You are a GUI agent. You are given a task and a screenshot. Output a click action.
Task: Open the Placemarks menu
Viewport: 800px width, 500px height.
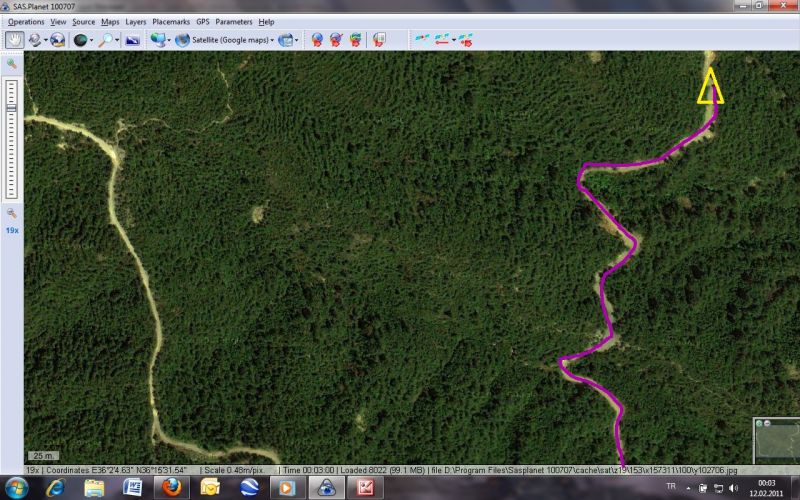(171, 21)
